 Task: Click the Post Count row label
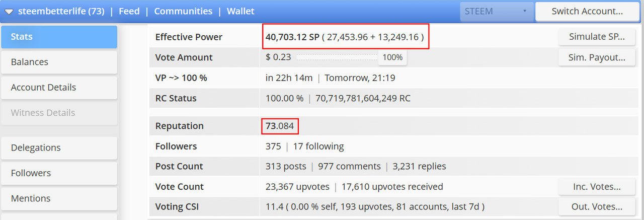tap(179, 166)
